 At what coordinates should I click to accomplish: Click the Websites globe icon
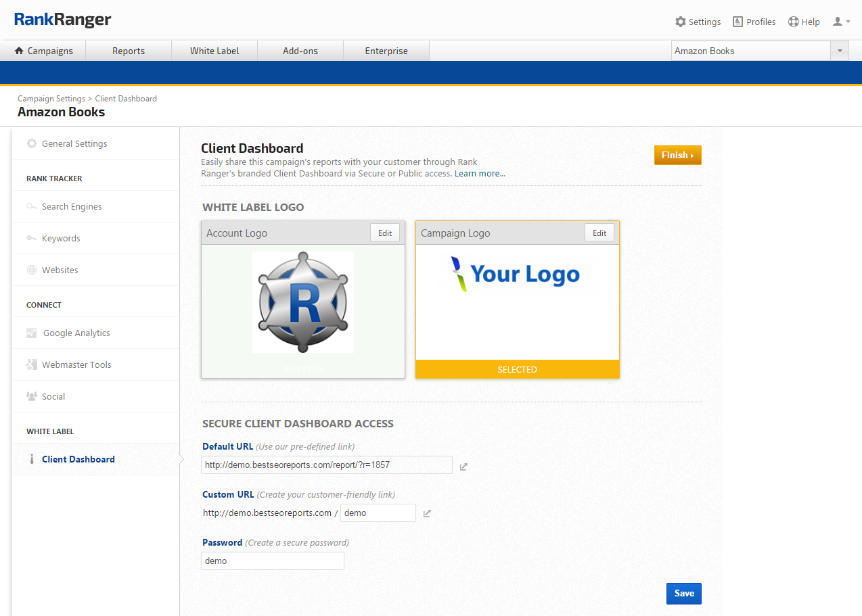[x=32, y=270]
